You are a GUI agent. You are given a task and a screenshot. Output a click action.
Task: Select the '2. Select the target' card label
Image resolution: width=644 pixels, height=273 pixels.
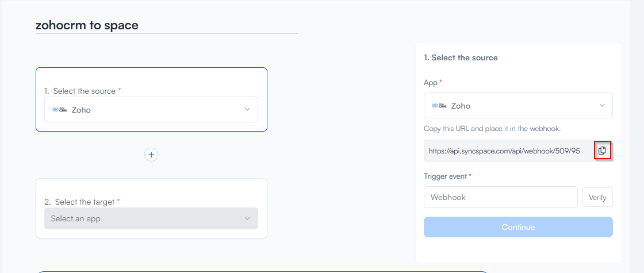coord(82,202)
